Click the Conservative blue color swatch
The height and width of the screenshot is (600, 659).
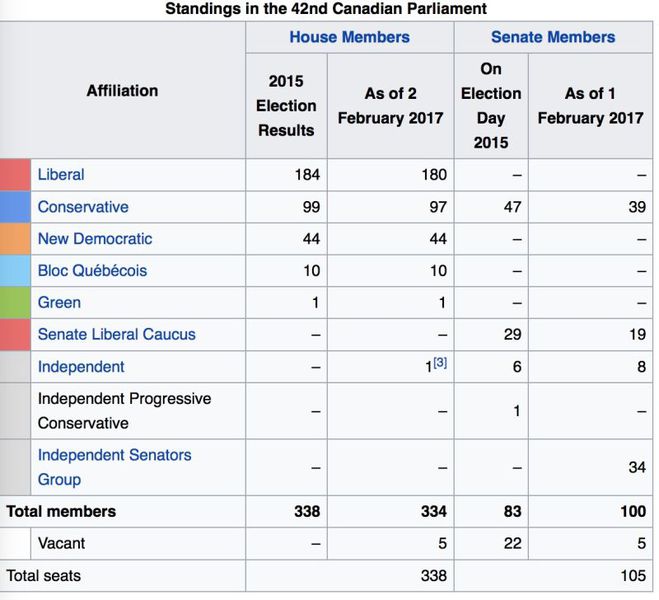(x=15, y=207)
